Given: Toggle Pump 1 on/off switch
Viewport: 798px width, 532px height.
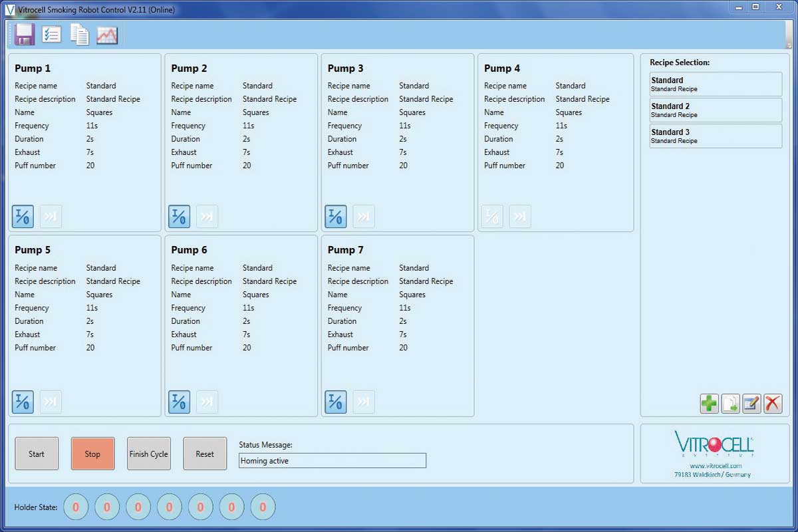Looking at the screenshot, I should [x=23, y=217].
